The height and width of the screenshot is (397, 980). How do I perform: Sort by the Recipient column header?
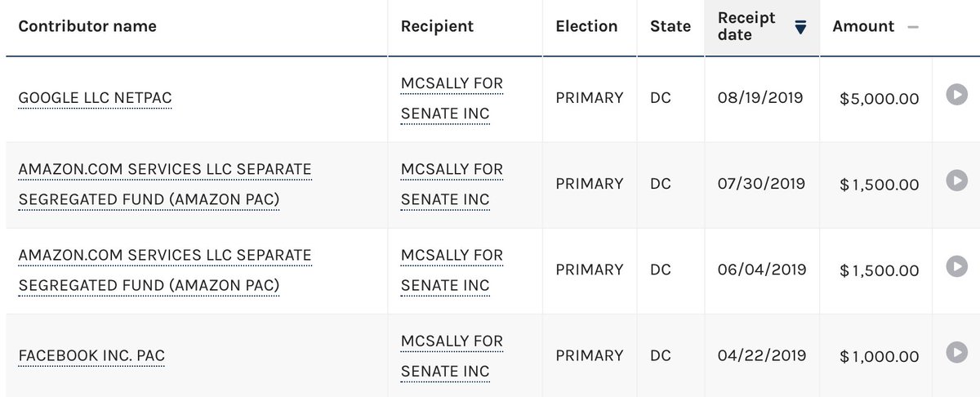coord(437,26)
